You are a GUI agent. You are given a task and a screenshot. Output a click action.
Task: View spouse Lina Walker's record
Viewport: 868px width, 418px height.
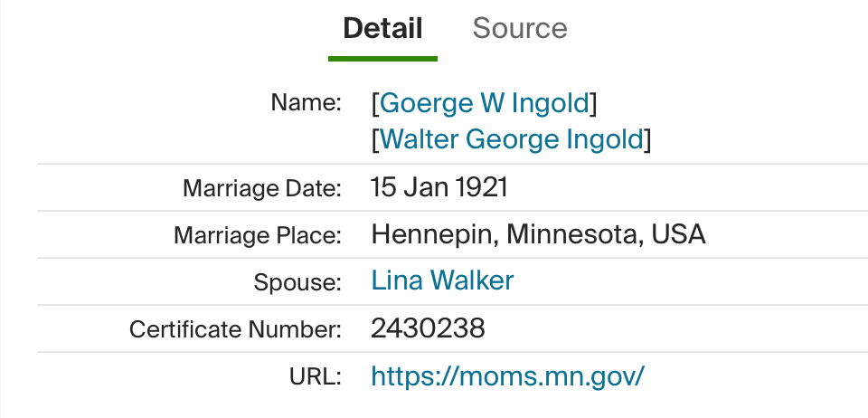[x=442, y=280]
